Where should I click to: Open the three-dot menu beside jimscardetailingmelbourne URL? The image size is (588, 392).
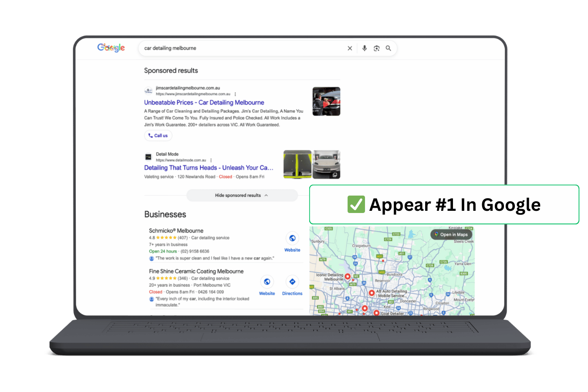[235, 94]
